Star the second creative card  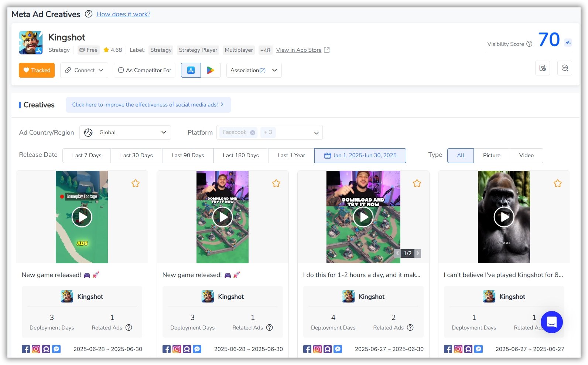(276, 183)
